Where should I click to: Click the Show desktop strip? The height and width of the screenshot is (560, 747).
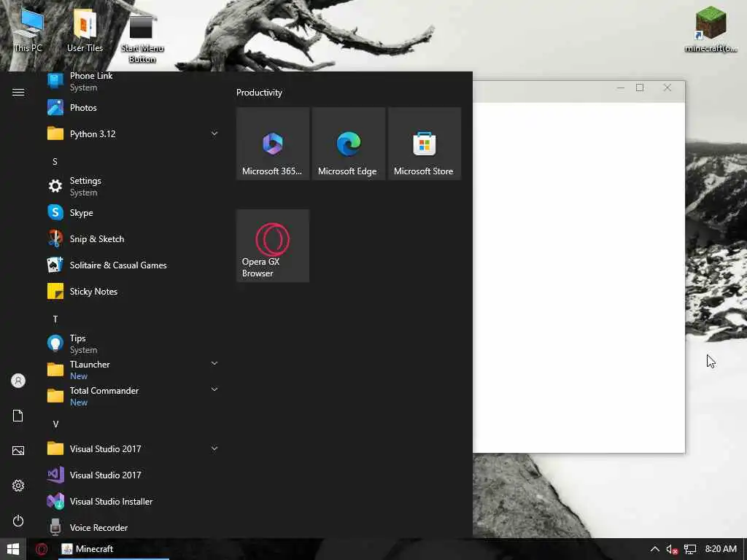[745, 549]
